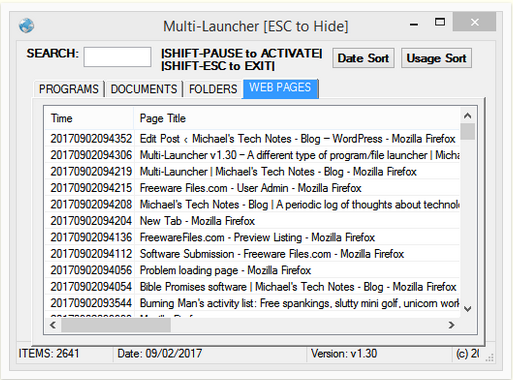This screenshot has width=513, height=380.
Task: Click the vertical scrollbar up arrow
Action: tap(467, 116)
